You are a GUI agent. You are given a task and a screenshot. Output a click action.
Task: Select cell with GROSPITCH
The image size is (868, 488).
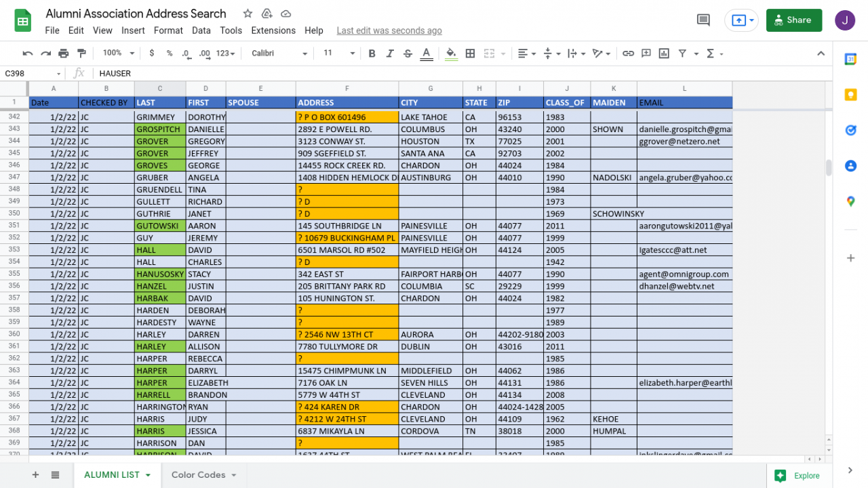(x=160, y=129)
